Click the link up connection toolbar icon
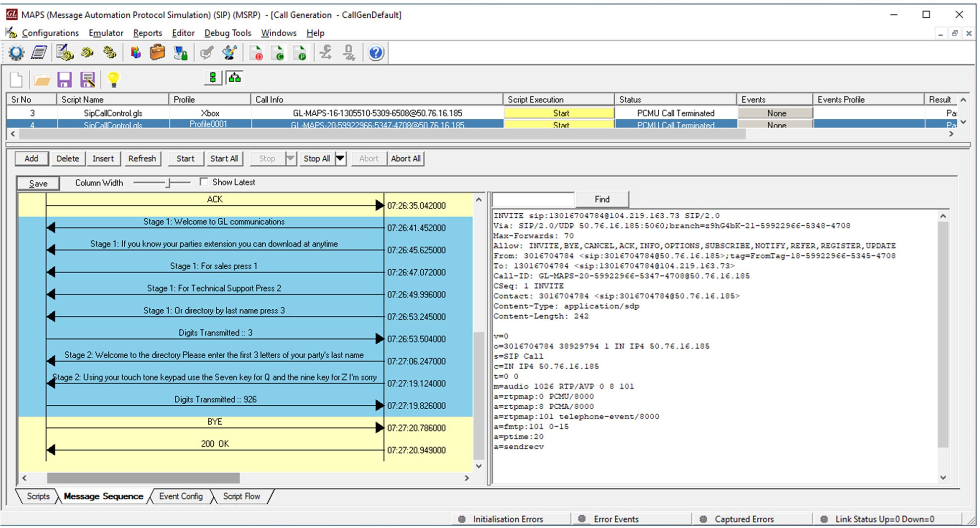 point(326,52)
